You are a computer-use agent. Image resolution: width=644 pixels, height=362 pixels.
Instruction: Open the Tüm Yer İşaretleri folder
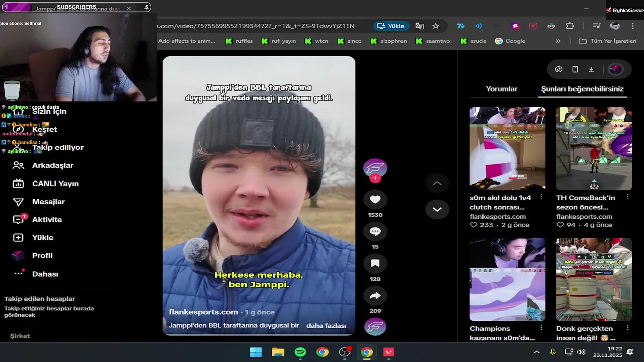(607, 41)
